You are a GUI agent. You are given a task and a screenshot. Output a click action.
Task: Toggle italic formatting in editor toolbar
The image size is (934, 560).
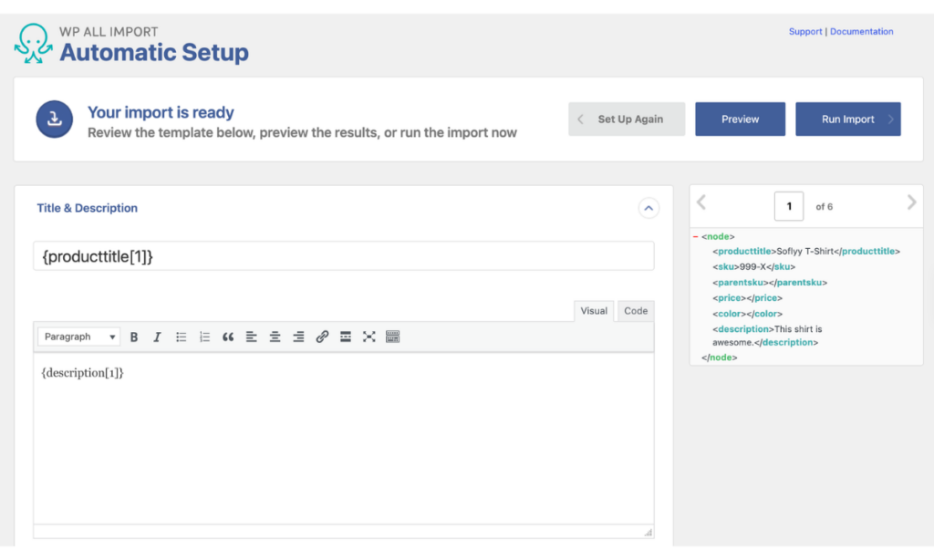[157, 337]
